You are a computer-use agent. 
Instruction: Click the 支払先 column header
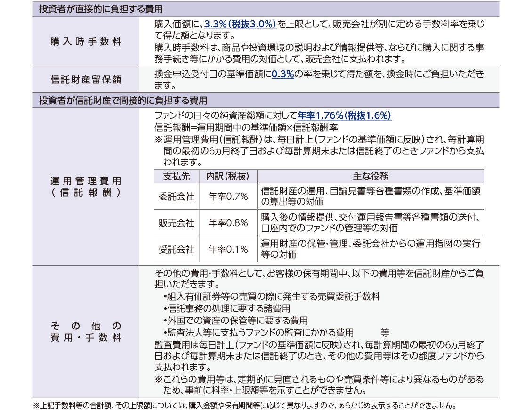176,176
